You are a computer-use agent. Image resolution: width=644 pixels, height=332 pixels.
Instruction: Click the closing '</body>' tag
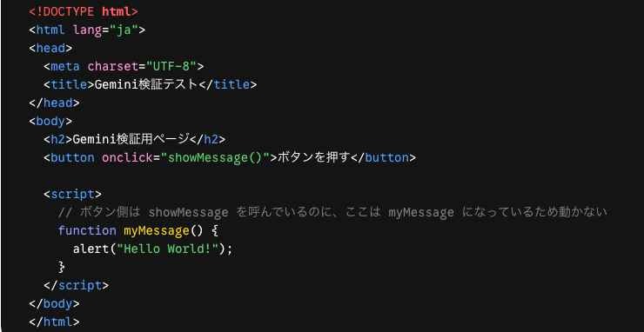(54, 303)
